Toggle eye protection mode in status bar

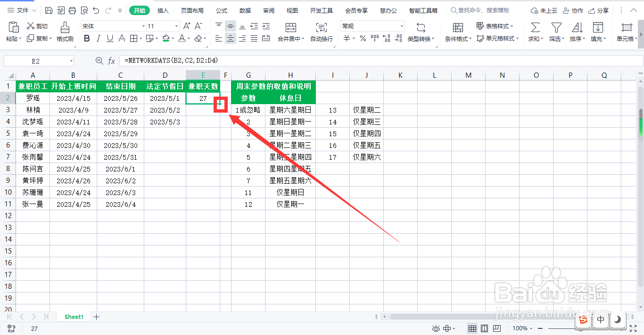coord(436,328)
